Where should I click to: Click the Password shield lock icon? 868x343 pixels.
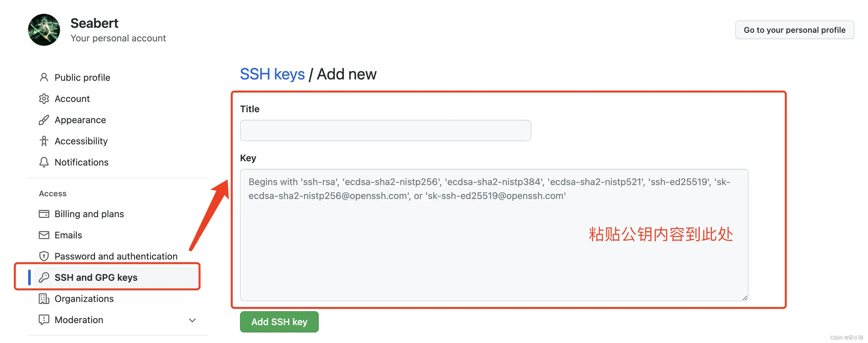44,256
